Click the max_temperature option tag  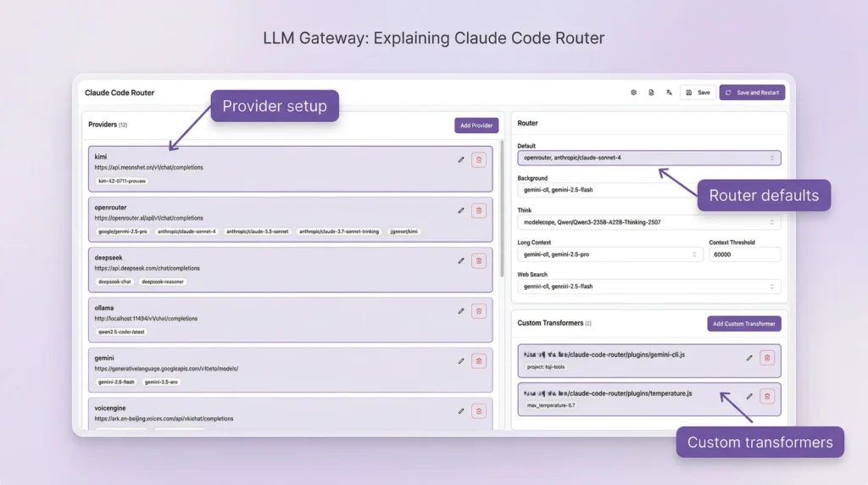coord(551,406)
